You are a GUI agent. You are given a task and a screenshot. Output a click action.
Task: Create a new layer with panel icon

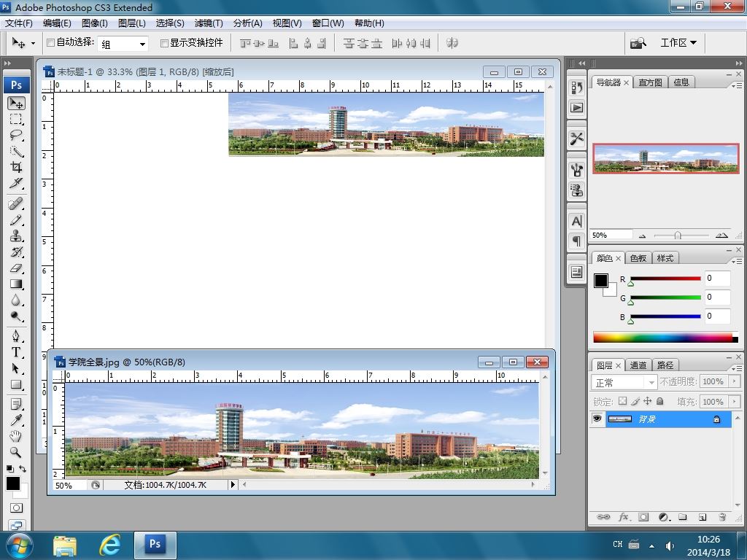(702, 517)
